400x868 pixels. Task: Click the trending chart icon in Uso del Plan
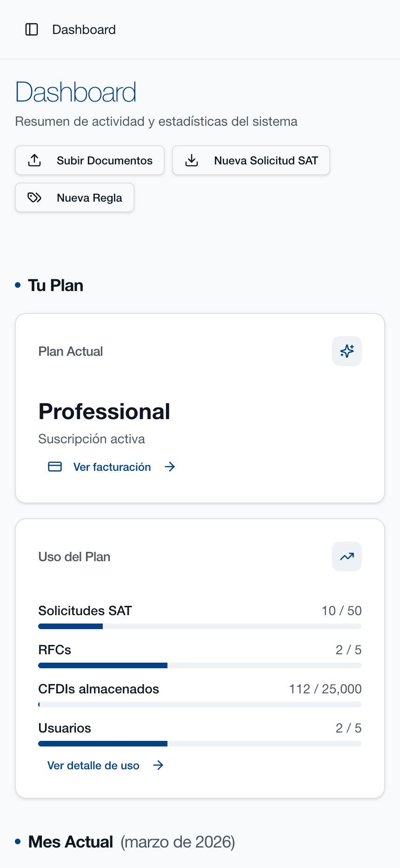point(347,556)
